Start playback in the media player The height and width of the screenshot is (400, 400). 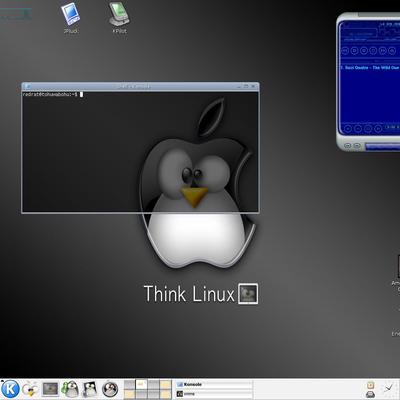[355, 51]
